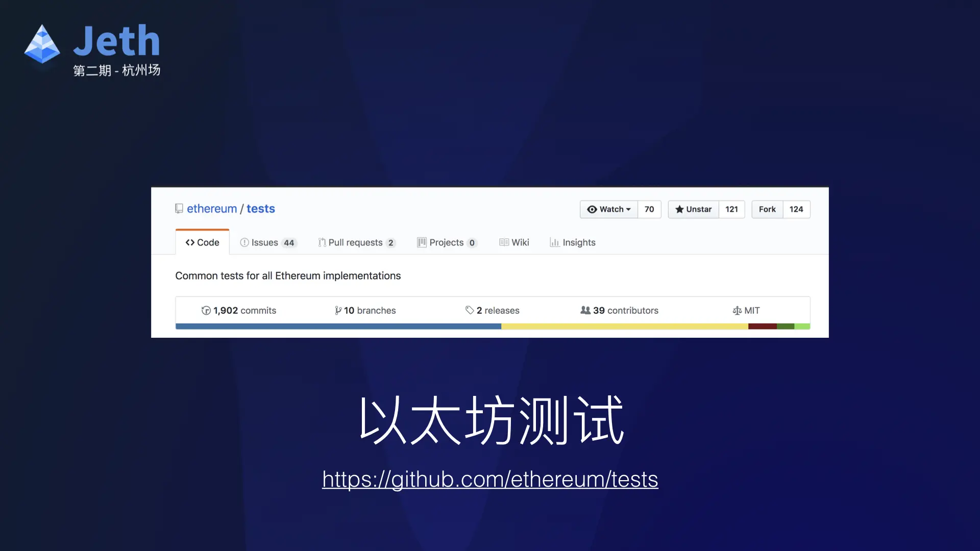Click the MIT license scale icon
The height and width of the screenshot is (551, 980).
tap(737, 311)
